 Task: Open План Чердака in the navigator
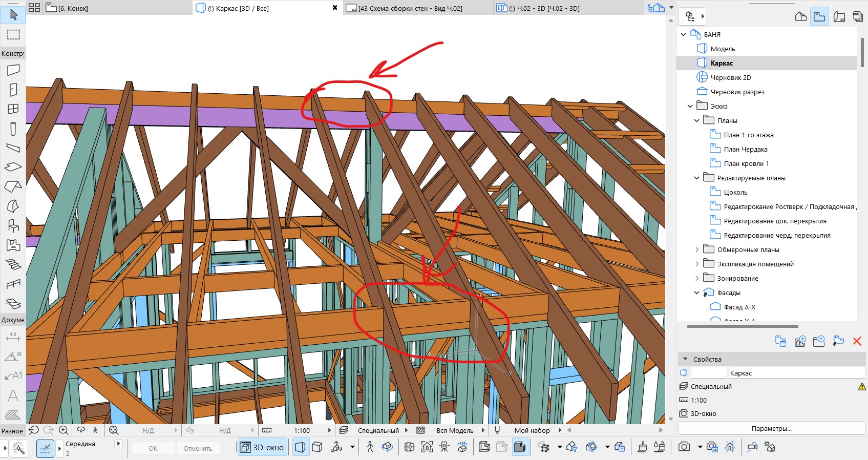coord(745,150)
